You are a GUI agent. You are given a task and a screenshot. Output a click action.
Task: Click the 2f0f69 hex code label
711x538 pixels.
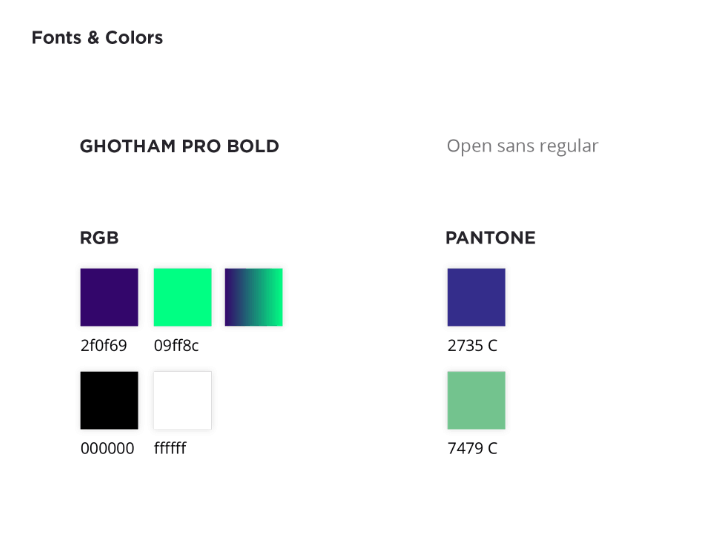[x=103, y=346]
